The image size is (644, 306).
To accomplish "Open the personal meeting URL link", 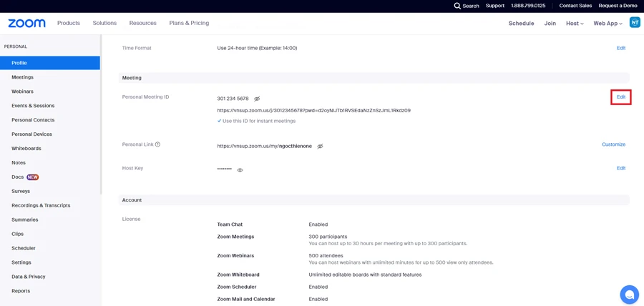I will click(313, 111).
